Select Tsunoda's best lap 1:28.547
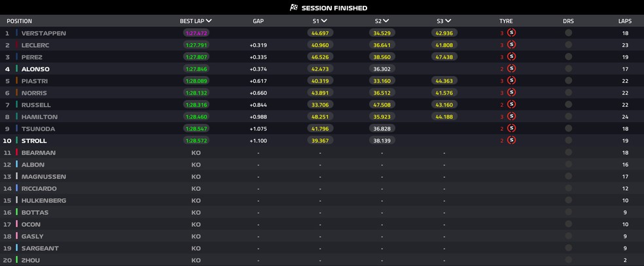Viewport: 644px width, 266px height. [x=196, y=129]
